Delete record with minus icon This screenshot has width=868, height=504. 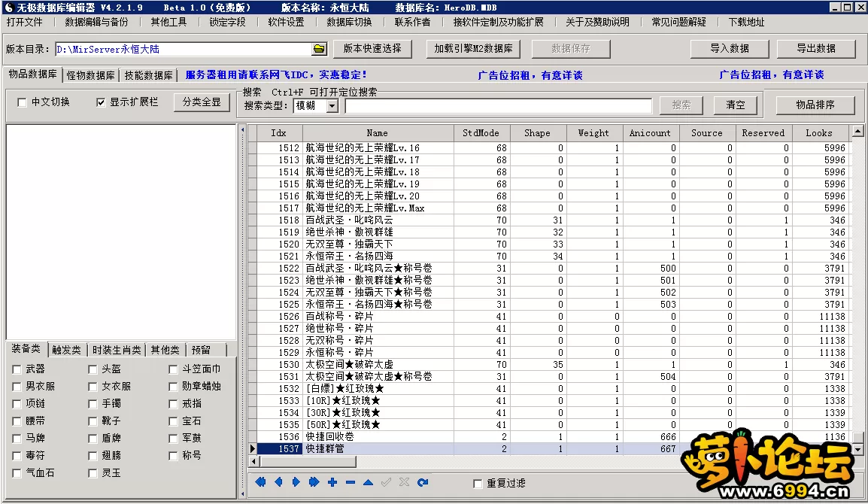click(x=351, y=482)
